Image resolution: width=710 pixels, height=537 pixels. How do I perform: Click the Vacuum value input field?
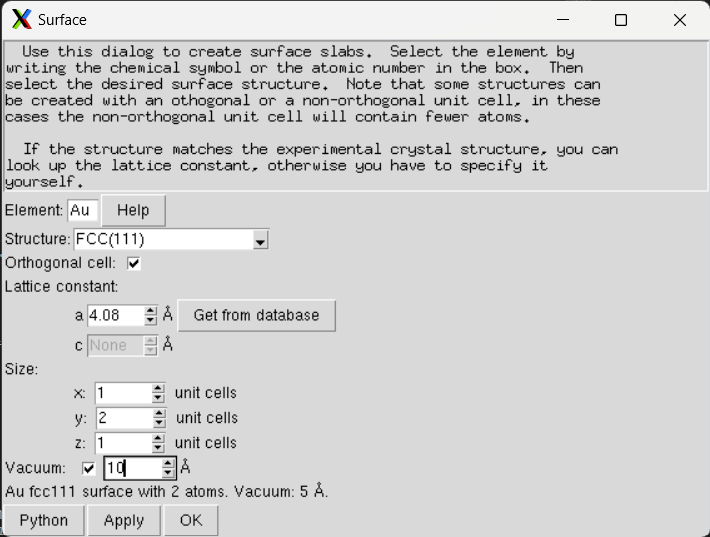click(131, 468)
